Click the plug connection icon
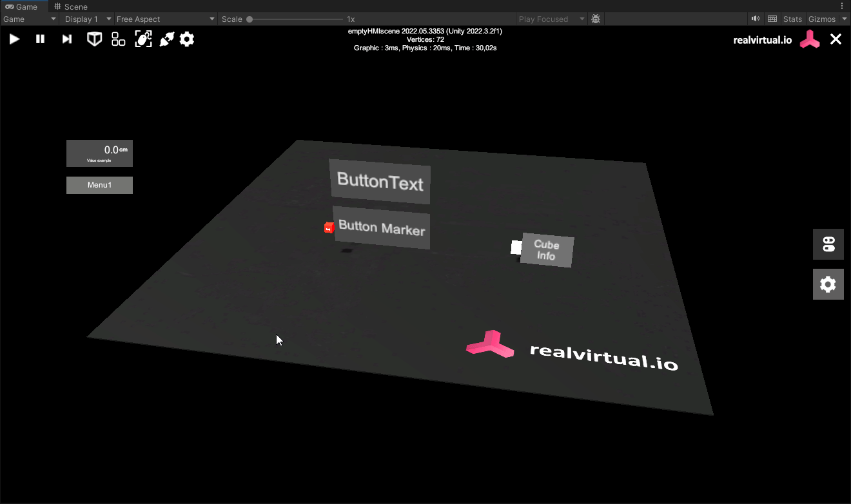Screen dimensions: 851x504 167,39
